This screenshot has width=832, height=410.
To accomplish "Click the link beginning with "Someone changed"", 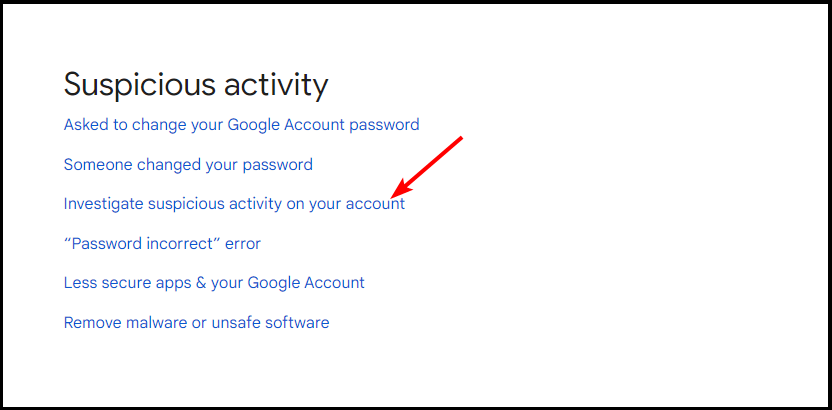I will [x=188, y=164].
